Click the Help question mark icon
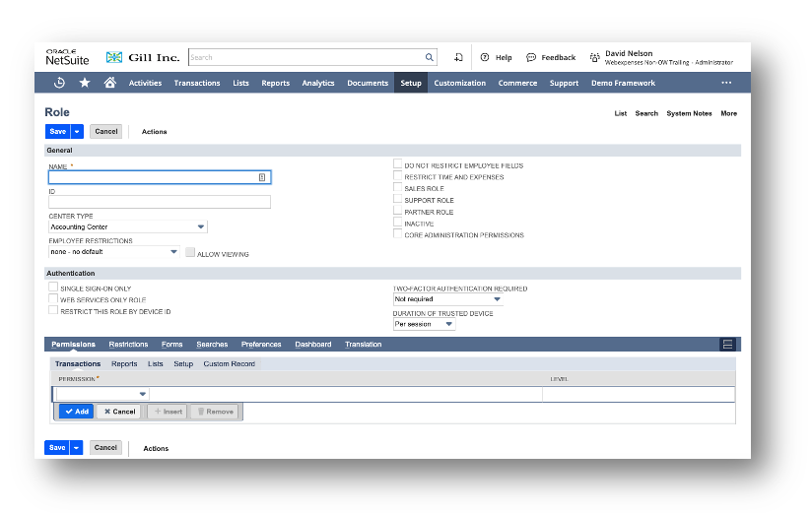The width and height of the screenshot is (812, 513). 485,57
